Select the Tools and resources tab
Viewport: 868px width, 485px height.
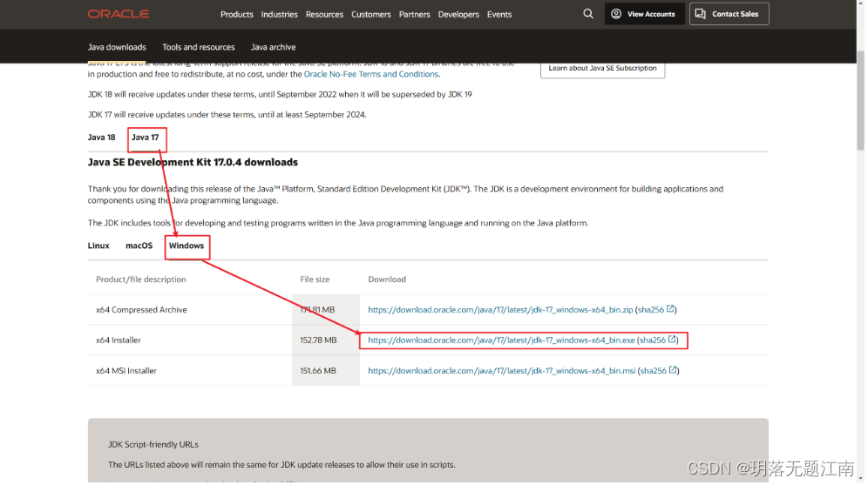click(198, 47)
